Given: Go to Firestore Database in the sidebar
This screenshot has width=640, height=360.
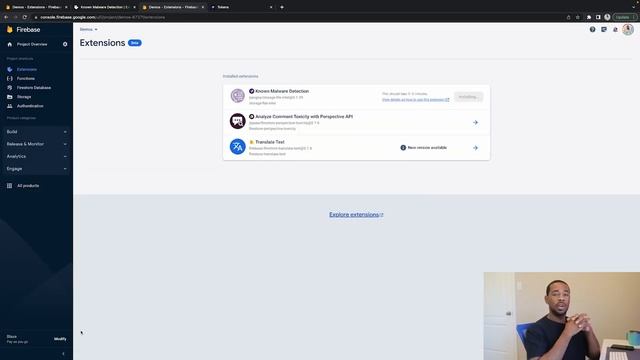Looking at the screenshot, I should tap(34, 87).
